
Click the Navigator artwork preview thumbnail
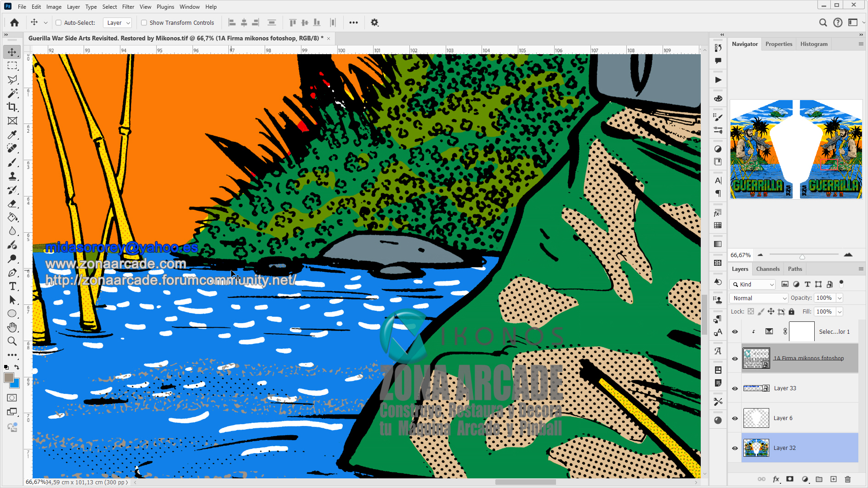tap(796, 149)
